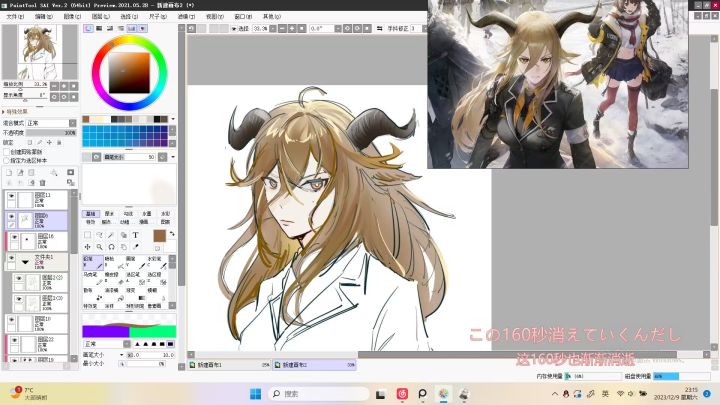Show the RGB slider color panel

click(99, 28)
